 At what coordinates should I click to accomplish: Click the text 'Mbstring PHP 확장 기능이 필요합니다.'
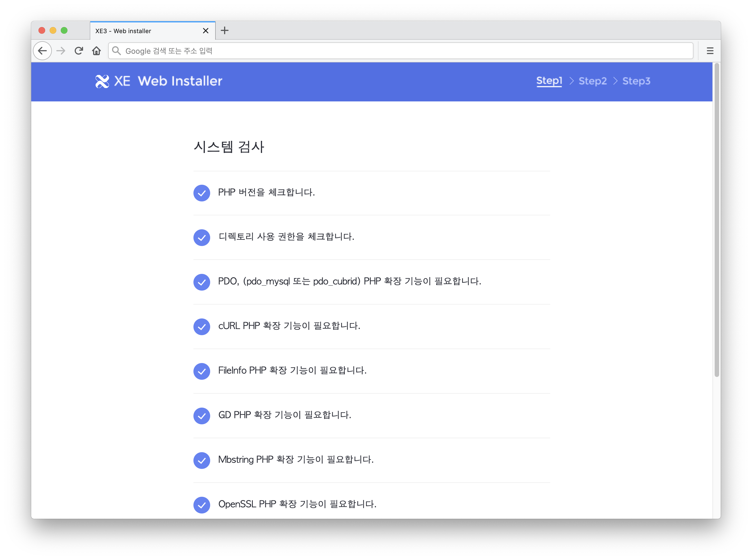click(x=296, y=460)
